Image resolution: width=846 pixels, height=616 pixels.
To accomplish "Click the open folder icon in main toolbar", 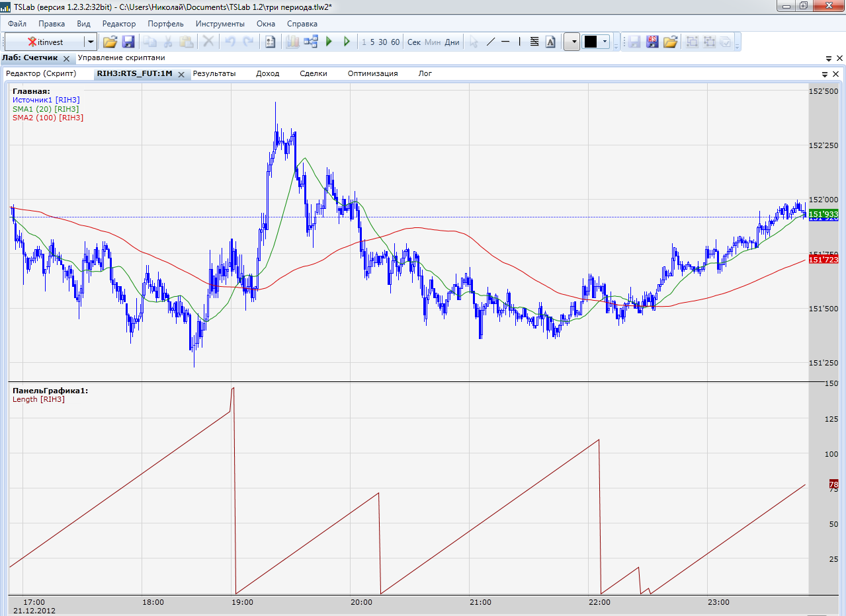I will pos(110,42).
